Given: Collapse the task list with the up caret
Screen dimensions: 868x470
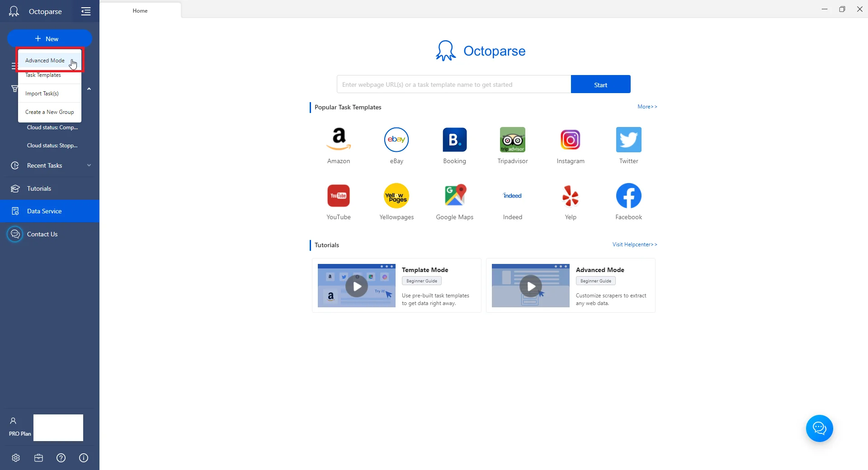Looking at the screenshot, I should pos(89,89).
